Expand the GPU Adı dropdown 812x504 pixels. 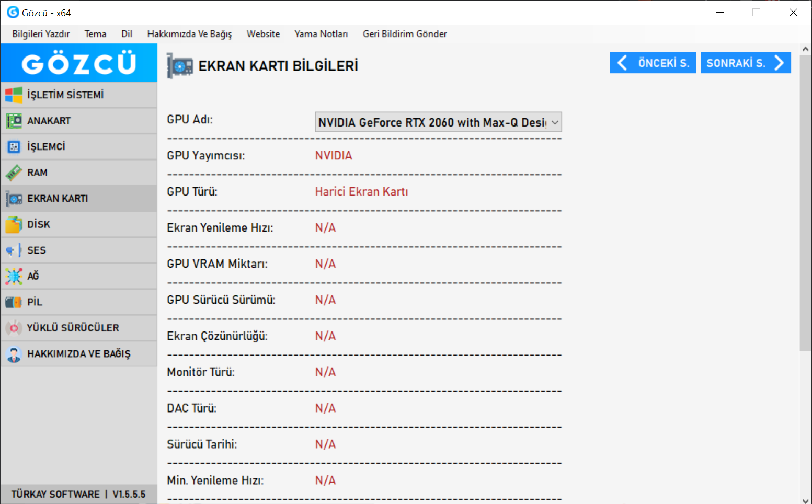coord(555,122)
